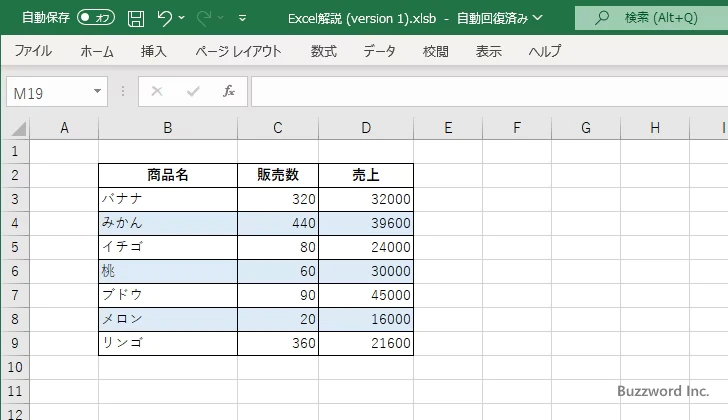
Task: Click the cell with value 39600
Action: click(366, 224)
